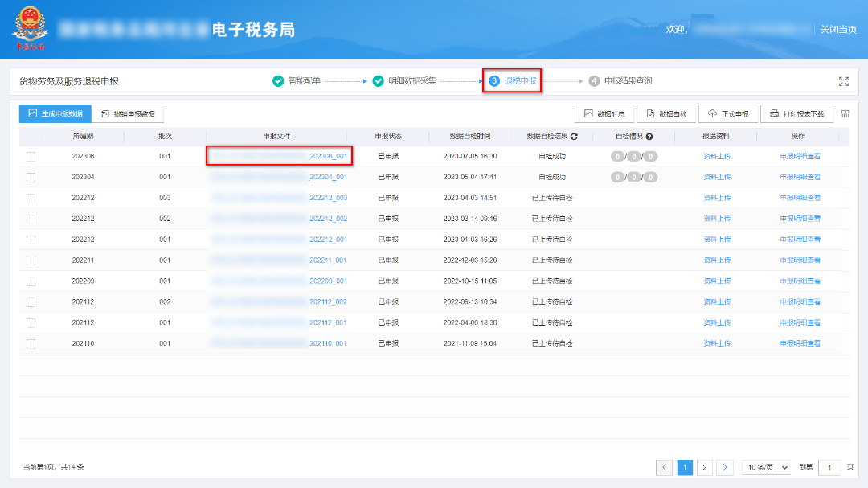The height and width of the screenshot is (488, 868).
Task: Tick the checkbox of row 202110
Action: tap(31, 344)
